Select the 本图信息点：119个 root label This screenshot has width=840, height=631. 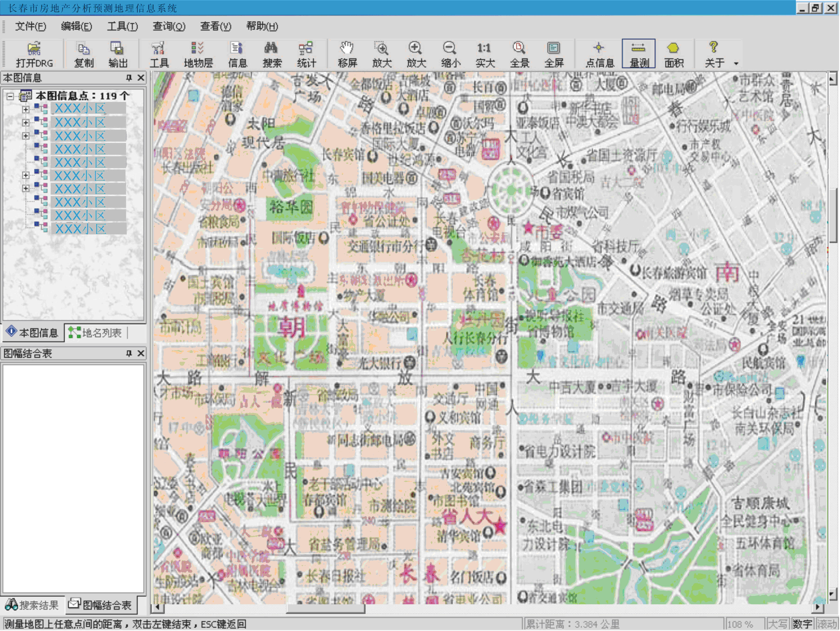[x=83, y=96]
